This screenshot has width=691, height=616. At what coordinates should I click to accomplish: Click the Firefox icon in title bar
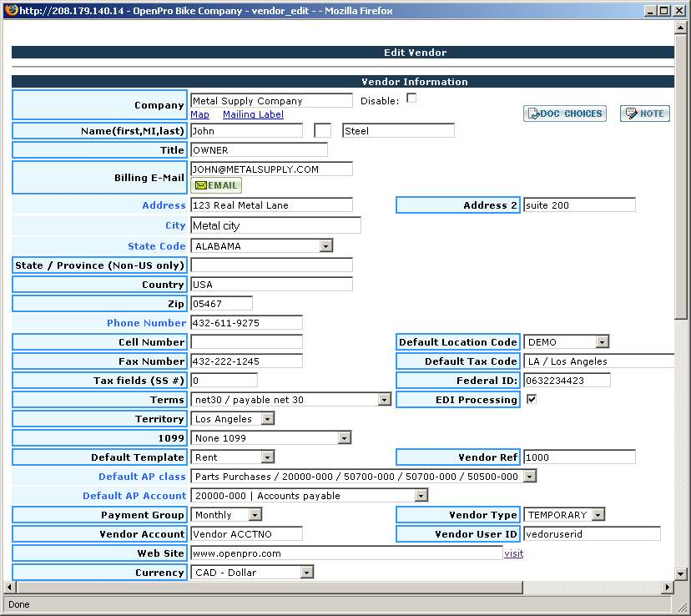11,10
